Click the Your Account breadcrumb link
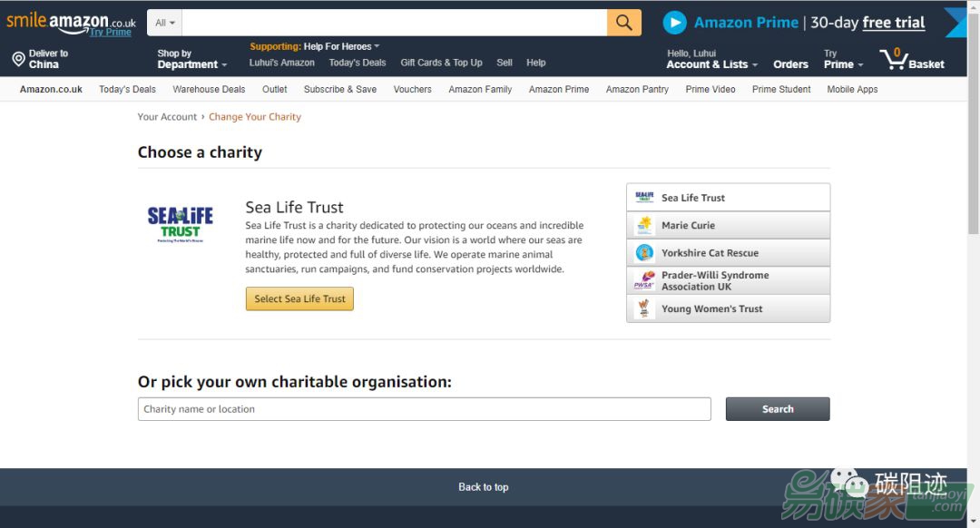 [167, 117]
